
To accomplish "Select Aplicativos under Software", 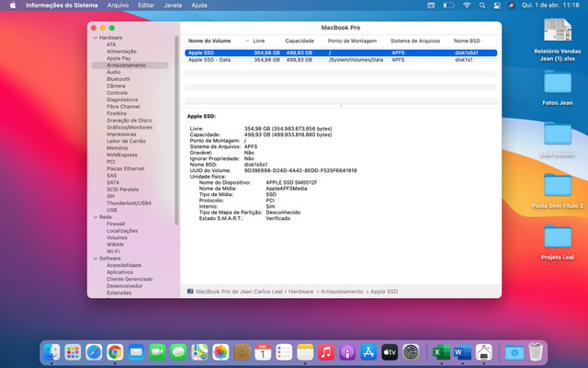I will coord(119,272).
